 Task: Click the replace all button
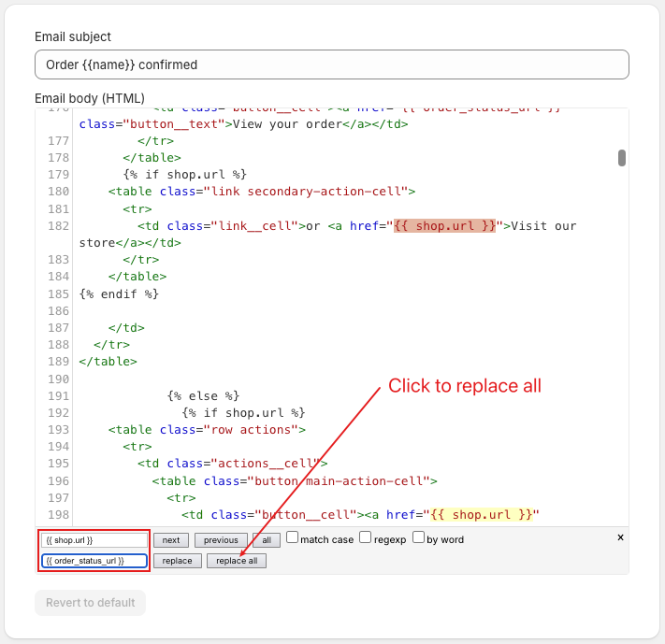[237, 561]
